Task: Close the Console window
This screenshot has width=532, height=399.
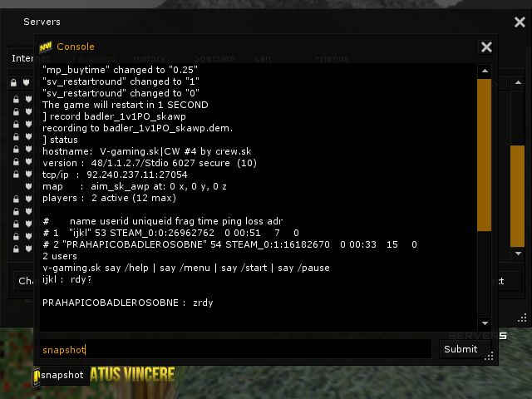Action: coord(486,47)
